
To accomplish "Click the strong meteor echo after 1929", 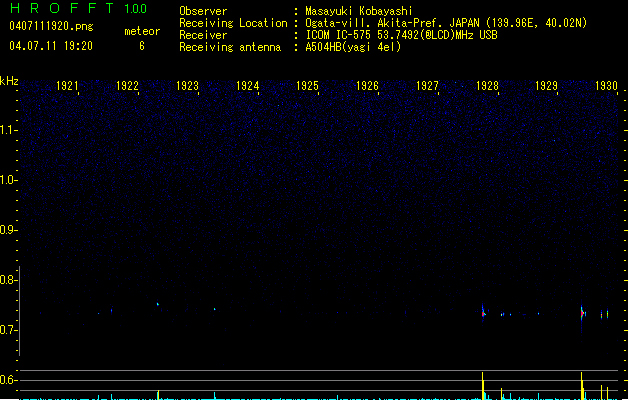I will point(582,313).
